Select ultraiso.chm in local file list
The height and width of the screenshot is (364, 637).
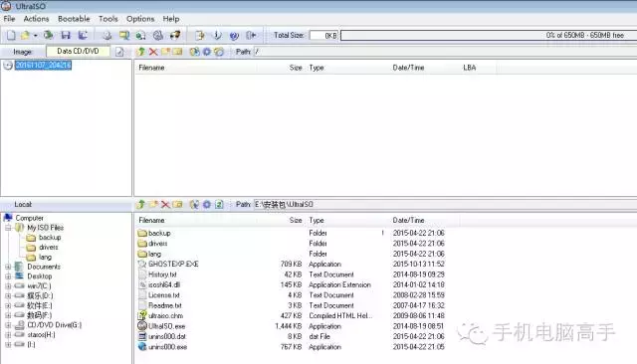point(166,315)
